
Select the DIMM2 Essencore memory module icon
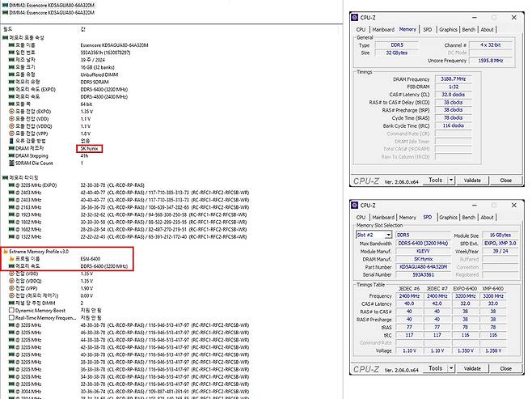tap(6, 5)
